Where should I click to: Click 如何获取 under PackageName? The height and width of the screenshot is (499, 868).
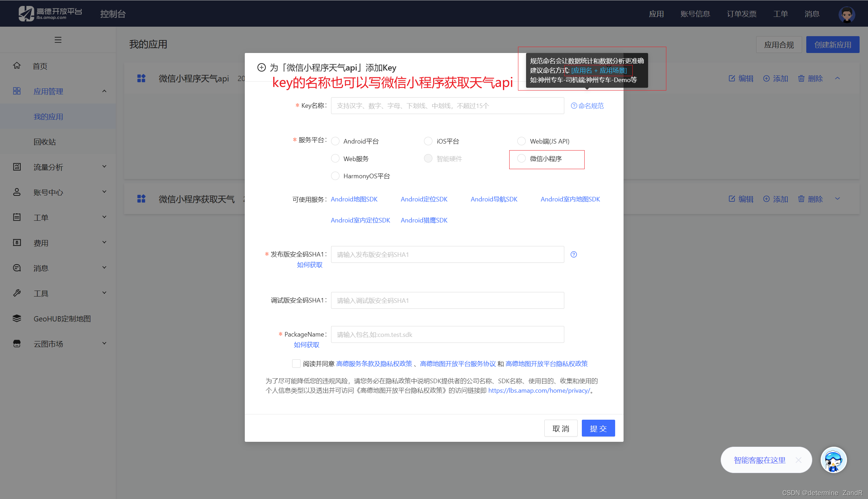[307, 345]
